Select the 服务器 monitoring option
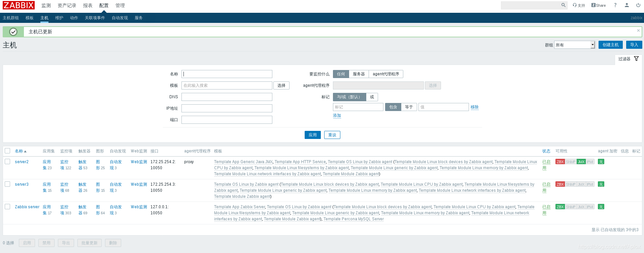Image resolution: width=644 pixels, height=253 pixels. point(359,74)
